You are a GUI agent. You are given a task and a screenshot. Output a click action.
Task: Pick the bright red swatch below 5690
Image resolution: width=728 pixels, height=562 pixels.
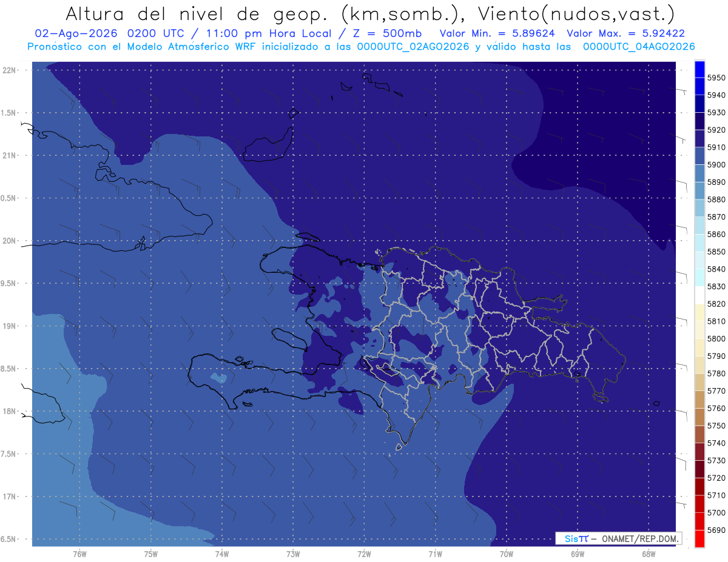(x=699, y=538)
